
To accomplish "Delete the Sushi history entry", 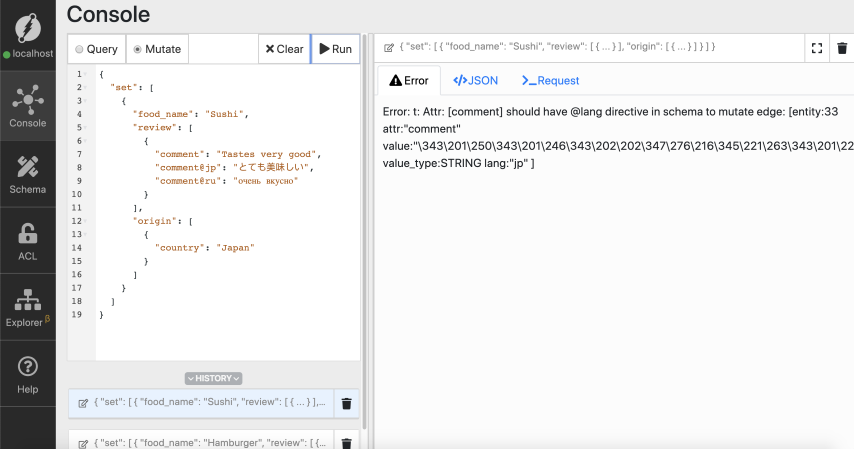I will pyautogui.click(x=346, y=403).
